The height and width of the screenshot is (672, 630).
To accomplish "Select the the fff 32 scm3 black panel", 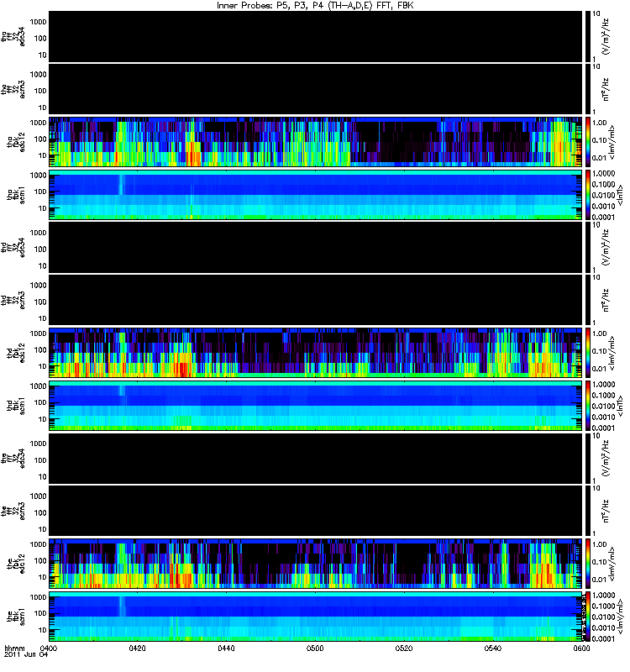I will [316, 512].
